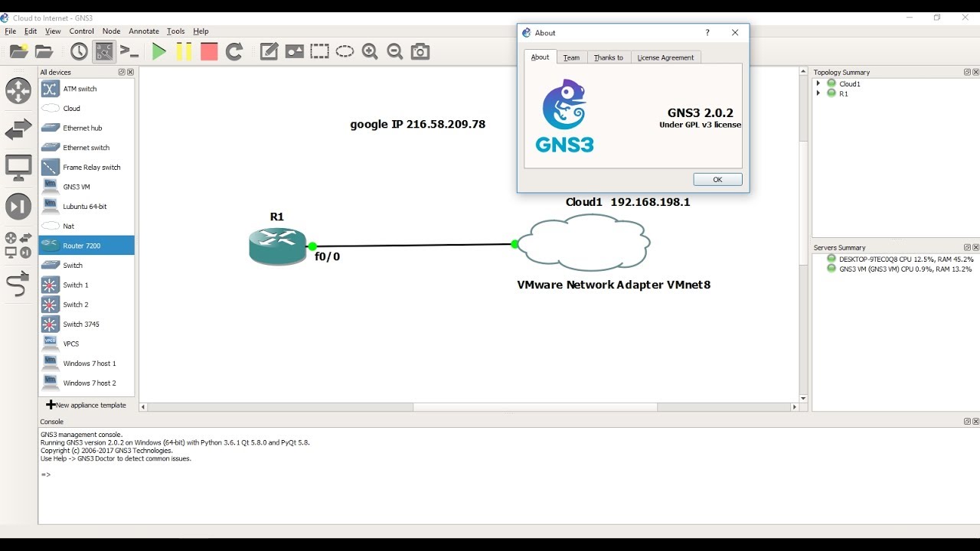Close the About dialog
The width and height of the screenshot is (980, 551).
(735, 33)
